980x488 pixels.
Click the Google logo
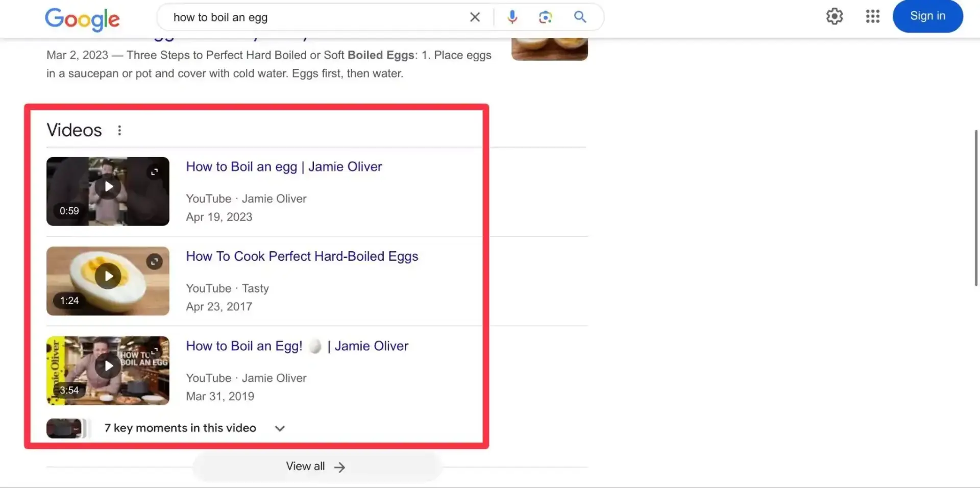(82, 19)
